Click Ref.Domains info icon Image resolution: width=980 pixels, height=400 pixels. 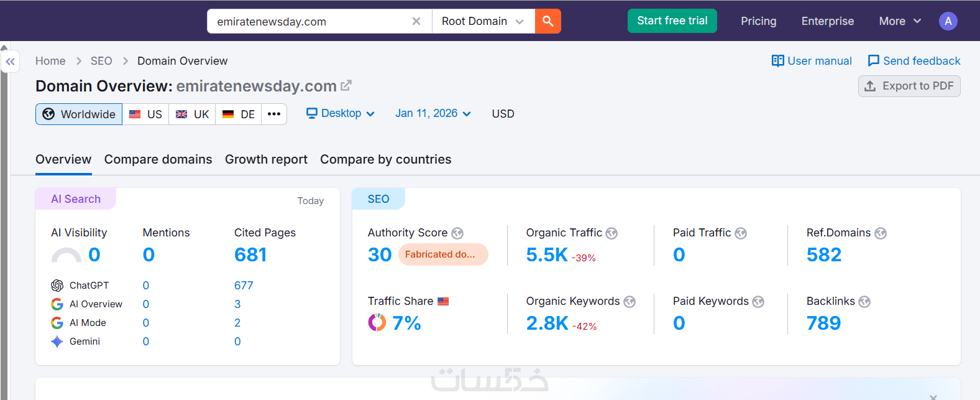click(x=881, y=233)
